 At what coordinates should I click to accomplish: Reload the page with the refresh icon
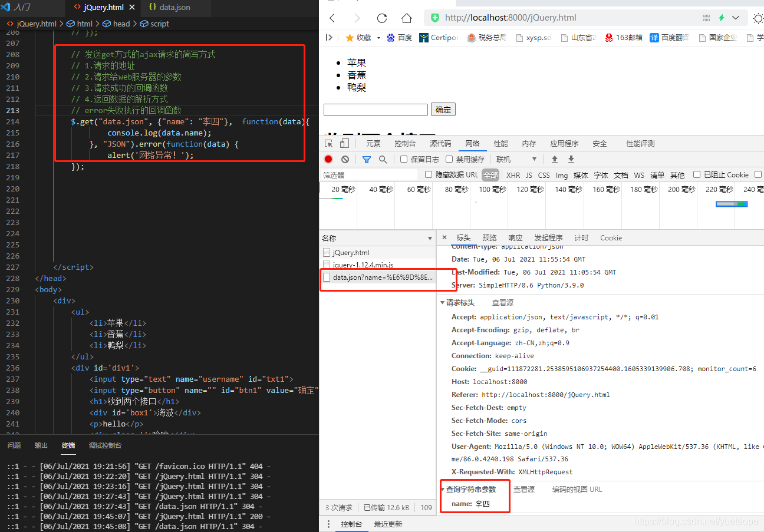click(x=382, y=18)
